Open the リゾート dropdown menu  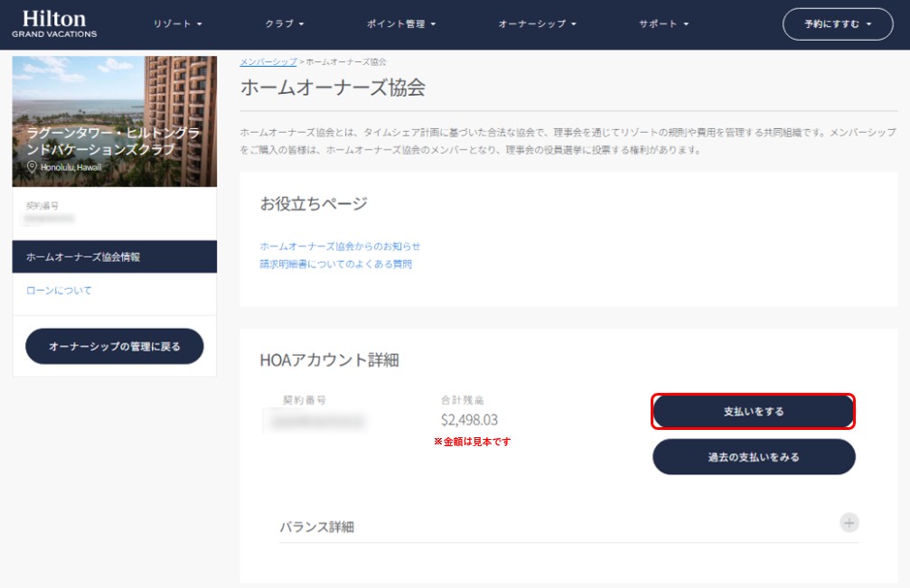tap(177, 24)
